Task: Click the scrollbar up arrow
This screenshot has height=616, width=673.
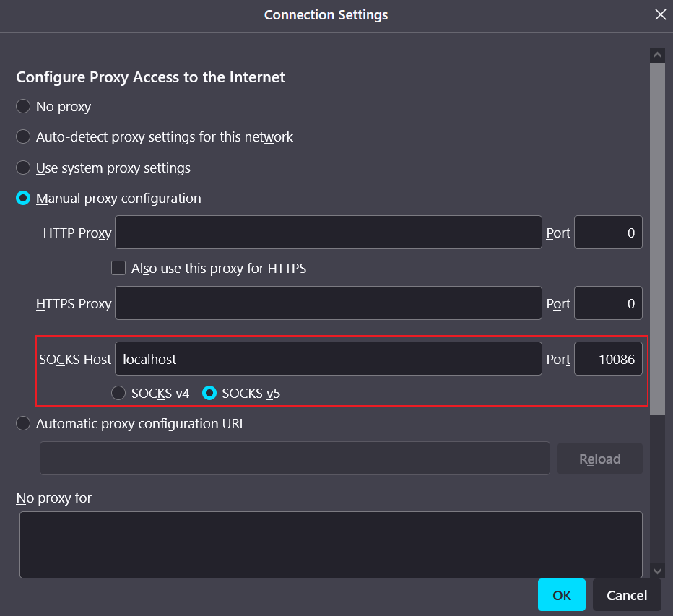Action: pyautogui.click(x=657, y=55)
